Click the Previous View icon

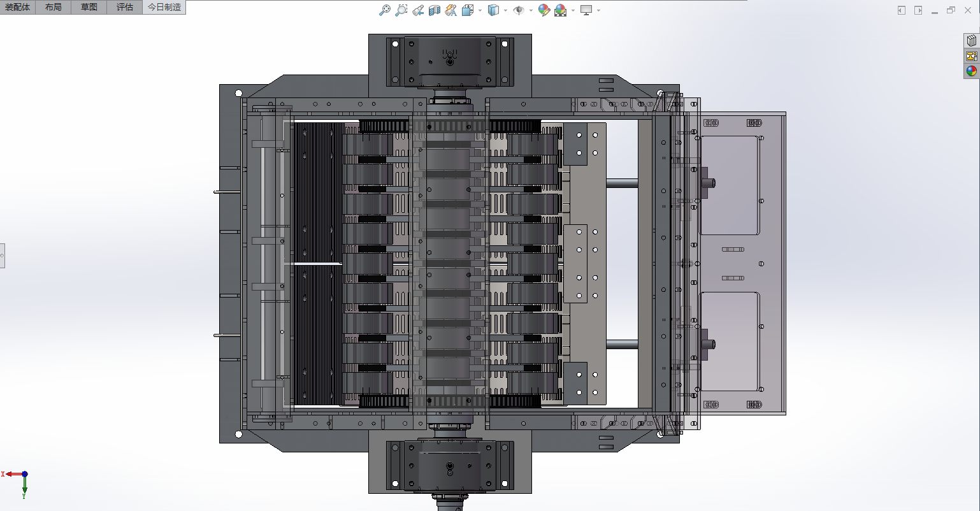click(417, 10)
